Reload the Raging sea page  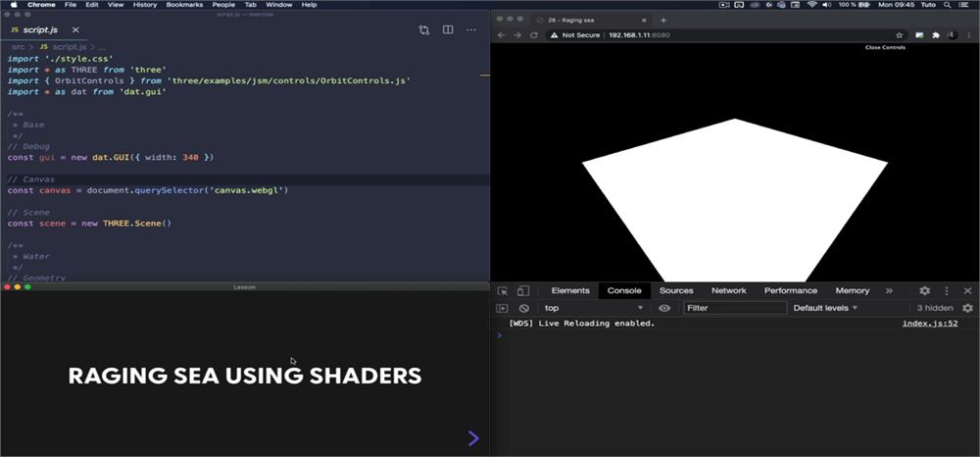[534, 35]
